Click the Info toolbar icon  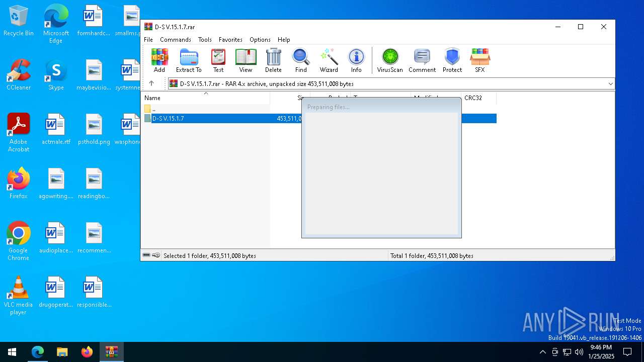356,61
